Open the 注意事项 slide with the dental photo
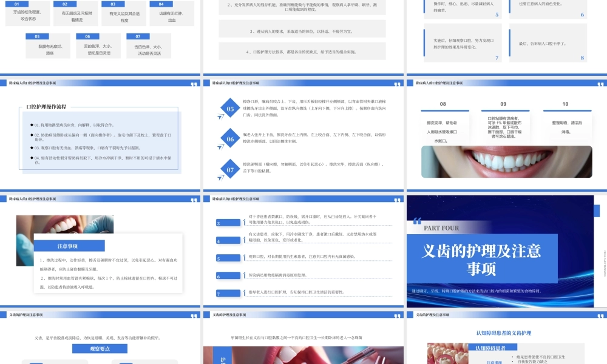 click(x=100, y=251)
